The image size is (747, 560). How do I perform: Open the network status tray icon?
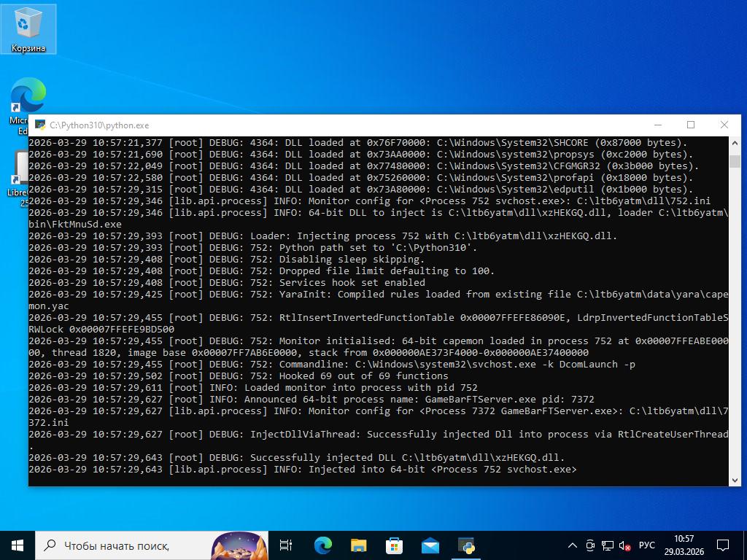608,545
